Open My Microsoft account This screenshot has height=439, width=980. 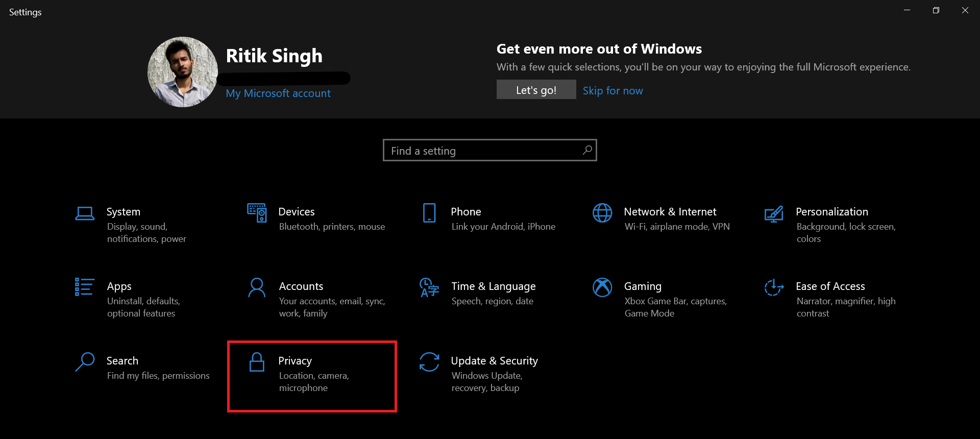click(x=278, y=93)
